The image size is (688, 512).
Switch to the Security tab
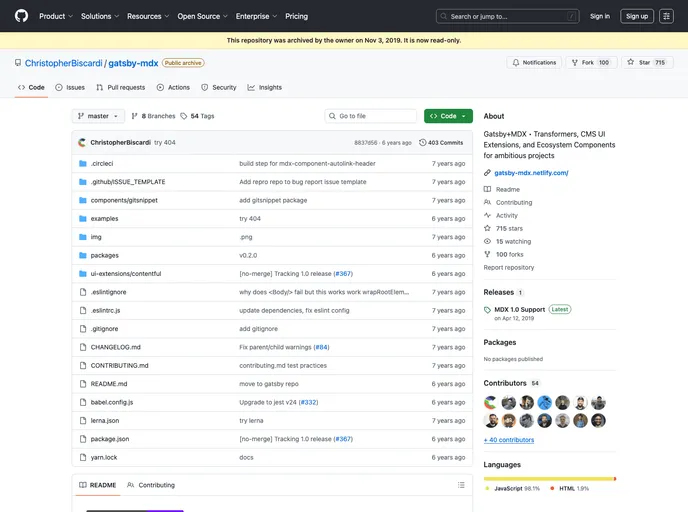coord(219,87)
